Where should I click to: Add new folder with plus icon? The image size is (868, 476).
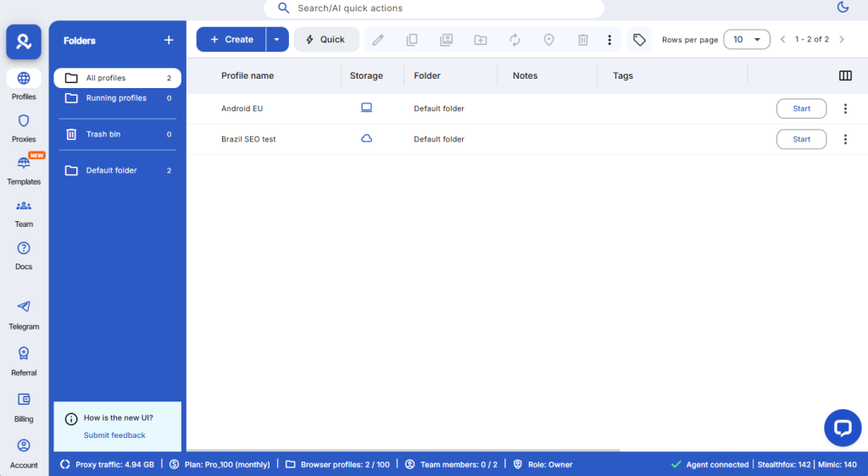tap(168, 40)
